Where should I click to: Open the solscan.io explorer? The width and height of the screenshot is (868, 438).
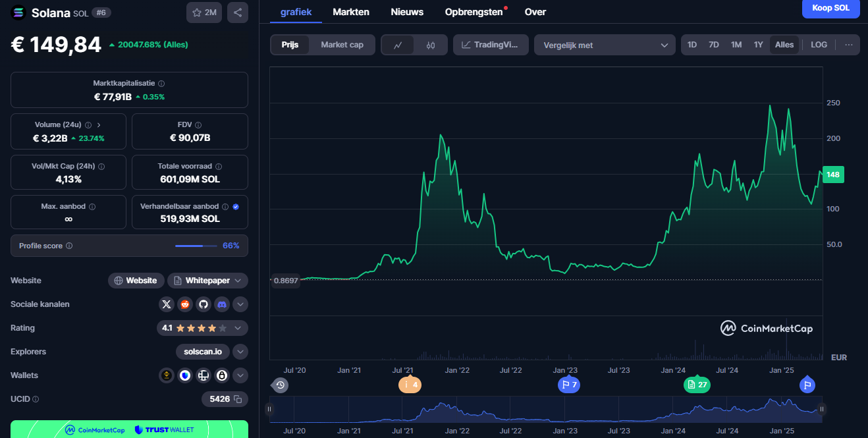click(x=203, y=352)
